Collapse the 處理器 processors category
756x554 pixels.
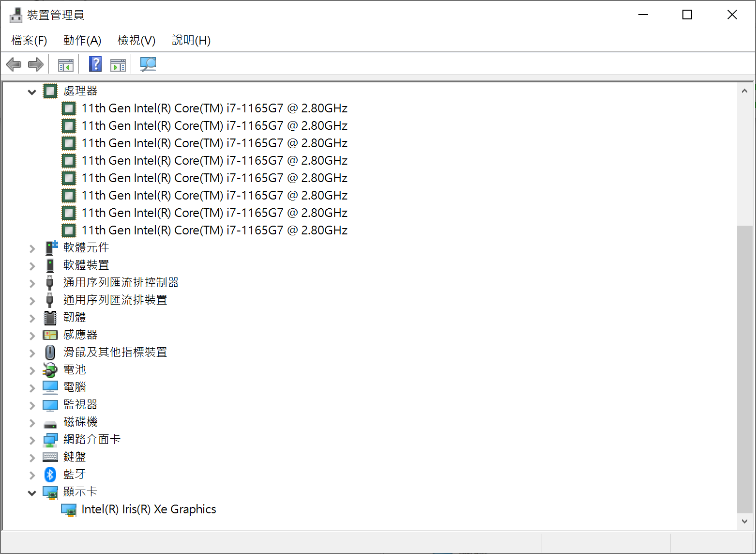coord(32,92)
